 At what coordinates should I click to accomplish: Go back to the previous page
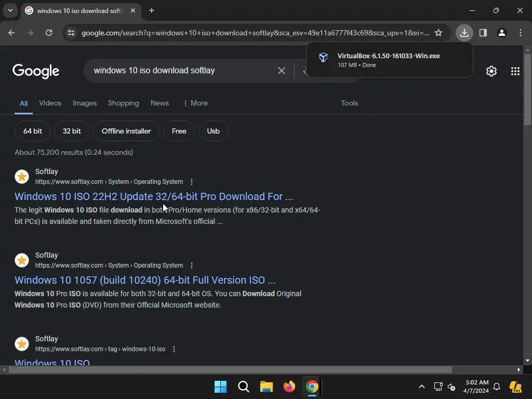coord(11,33)
